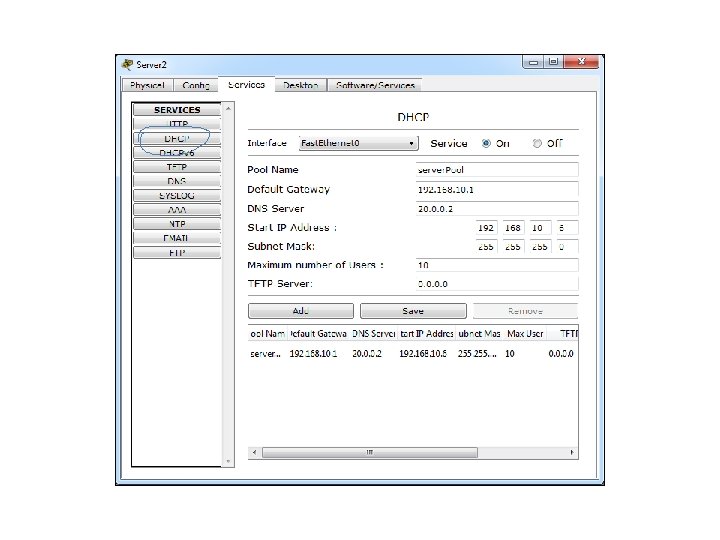
Task: Select the serverPool row in table
Action: (412, 354)
